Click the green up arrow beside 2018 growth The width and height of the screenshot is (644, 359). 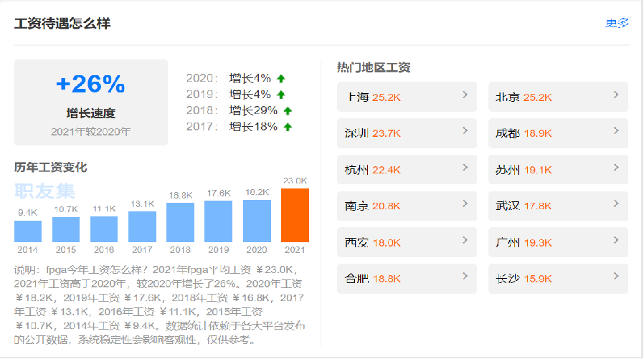288,111
